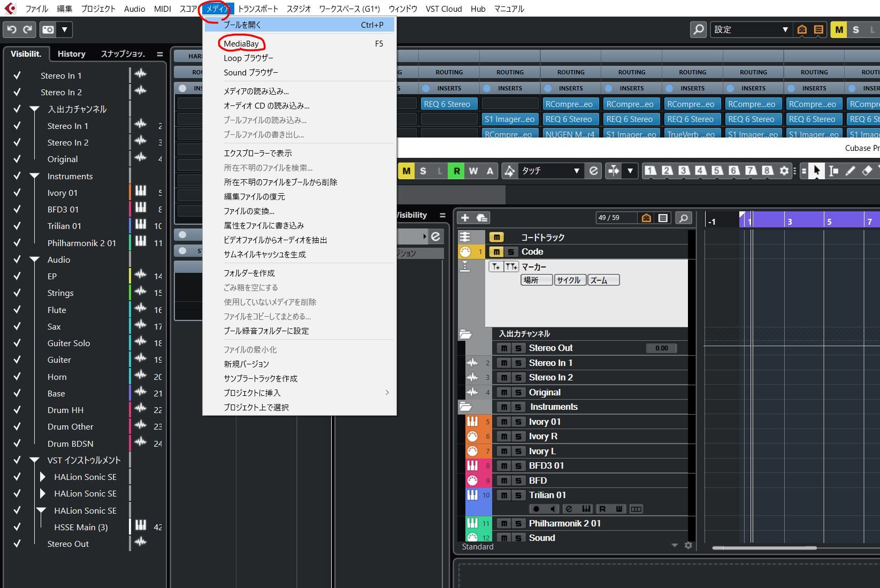
Task: Select Guiter Solo in the visibility list
Action: 68,343
